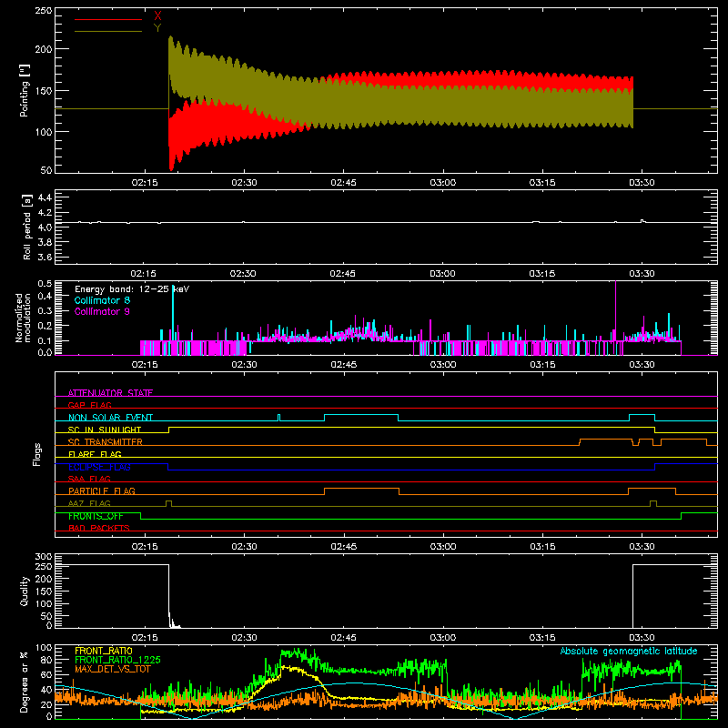This screenshot has height=728, width=728.
Task: Click the orange MAX_DET_VS_TOT legend
Action: [114, 669]
